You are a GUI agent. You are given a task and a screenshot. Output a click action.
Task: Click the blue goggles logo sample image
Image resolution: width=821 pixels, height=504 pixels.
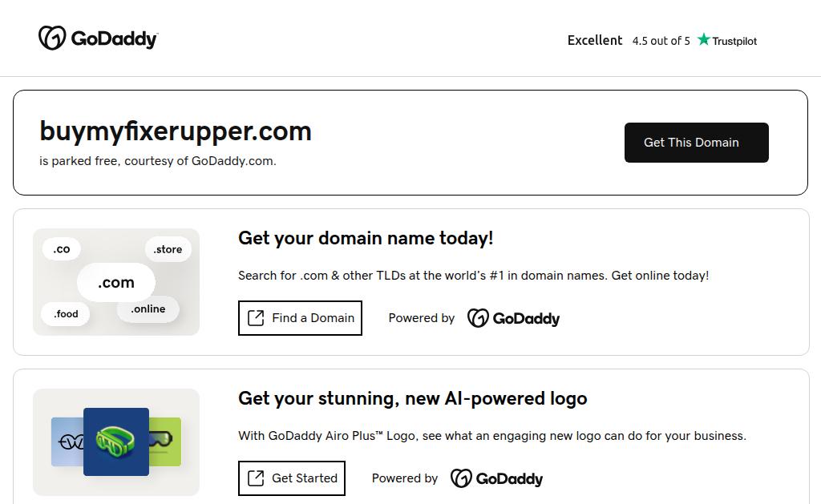tap(116, 442)
